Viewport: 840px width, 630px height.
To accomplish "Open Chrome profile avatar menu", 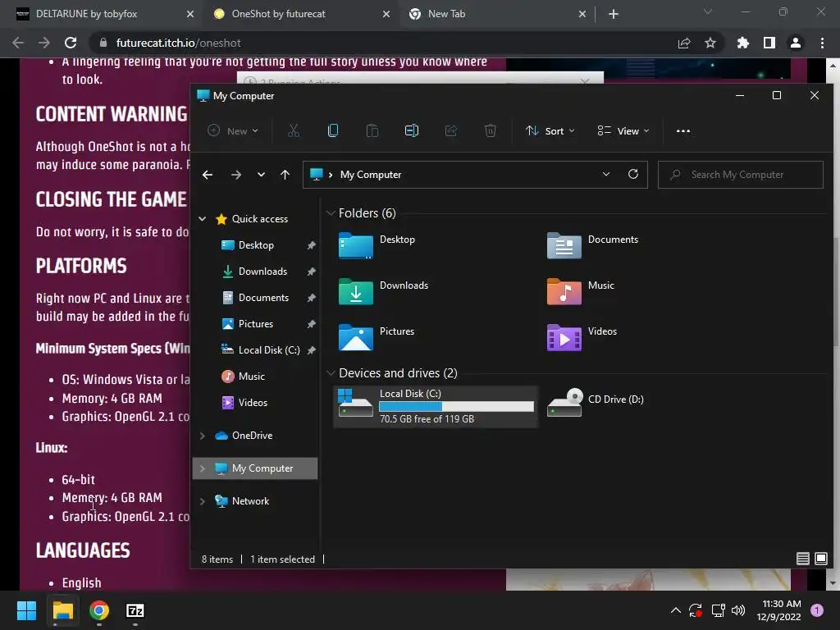I will point(796,43).
